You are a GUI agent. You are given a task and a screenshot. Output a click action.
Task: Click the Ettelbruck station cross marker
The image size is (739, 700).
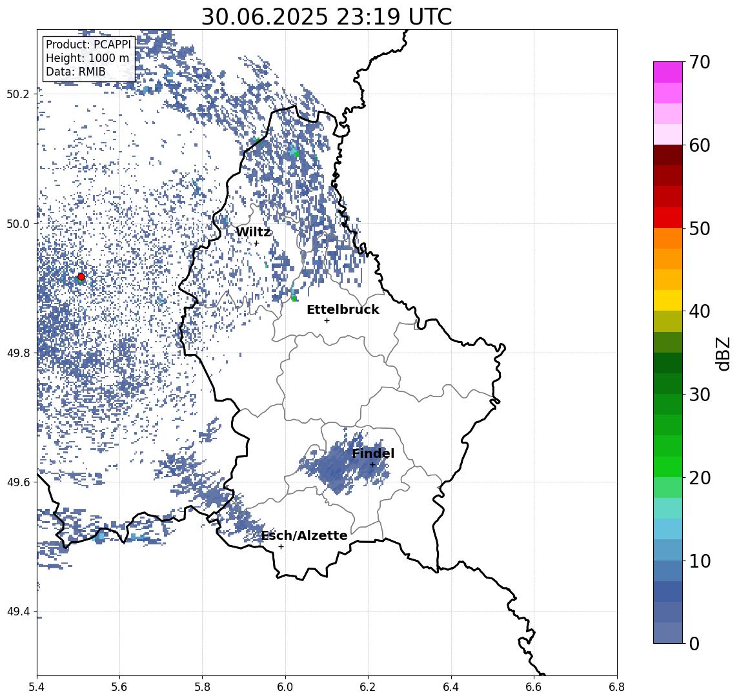click(327, 321)
